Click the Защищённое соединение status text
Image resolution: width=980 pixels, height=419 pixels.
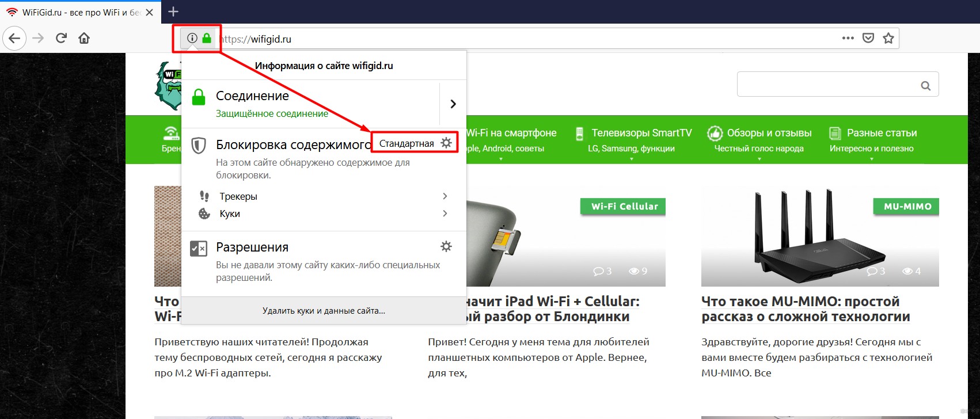(x=272, y=114)
